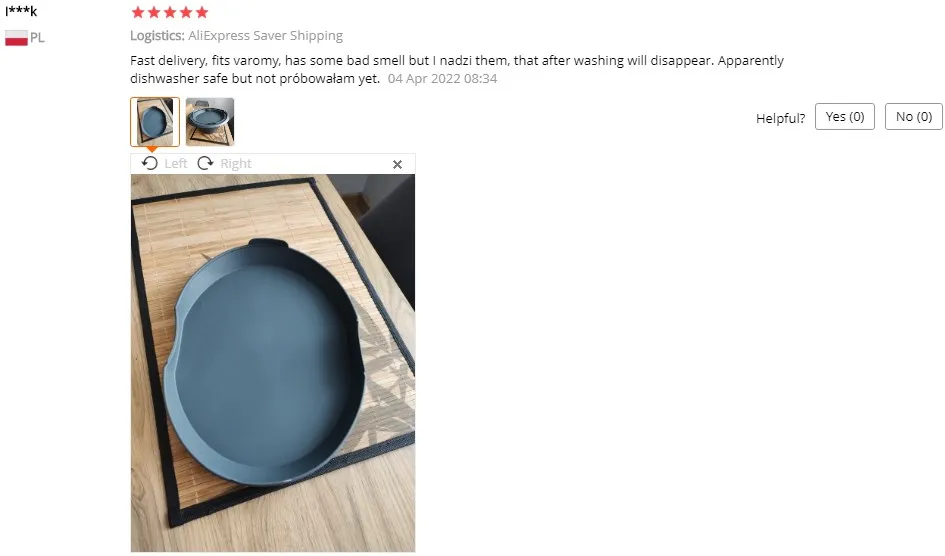Click the "Helpful?" label
Screen dimensions: 945x556
tap(780, 118)
